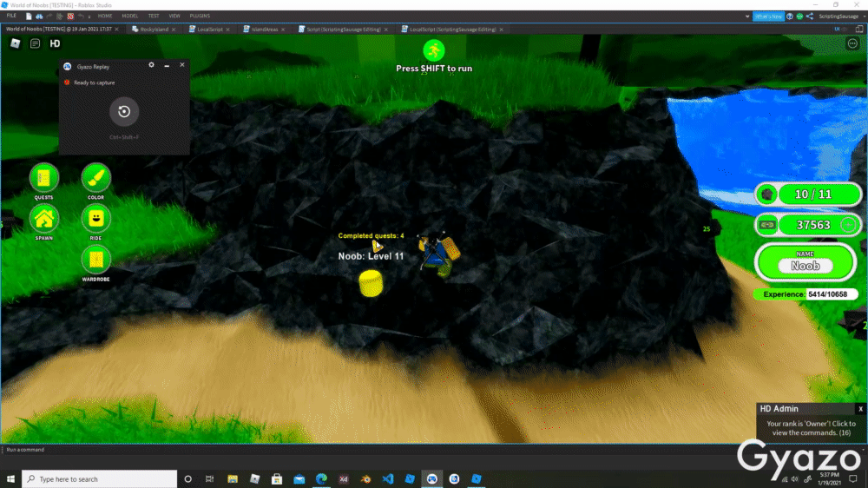Open the in-game chat icon
Viewport: 868px width, 488px height.
[x=35, y=43]
